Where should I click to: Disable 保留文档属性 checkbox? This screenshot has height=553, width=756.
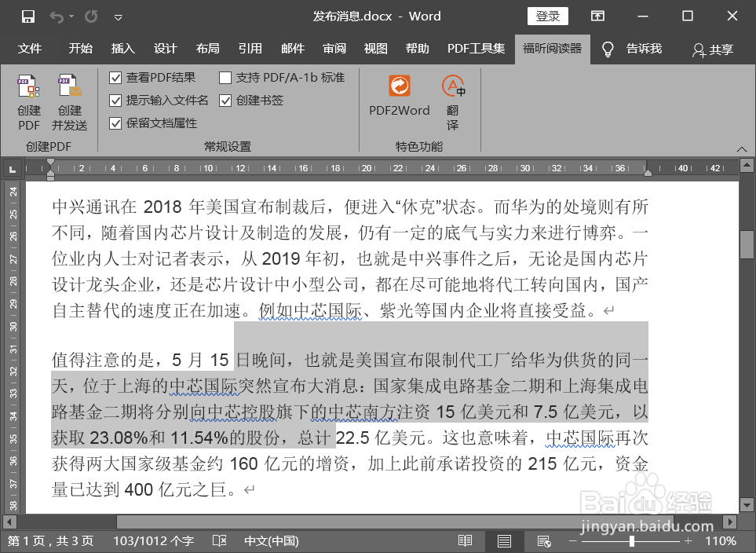pyautogui.click(x=115, y=123)
